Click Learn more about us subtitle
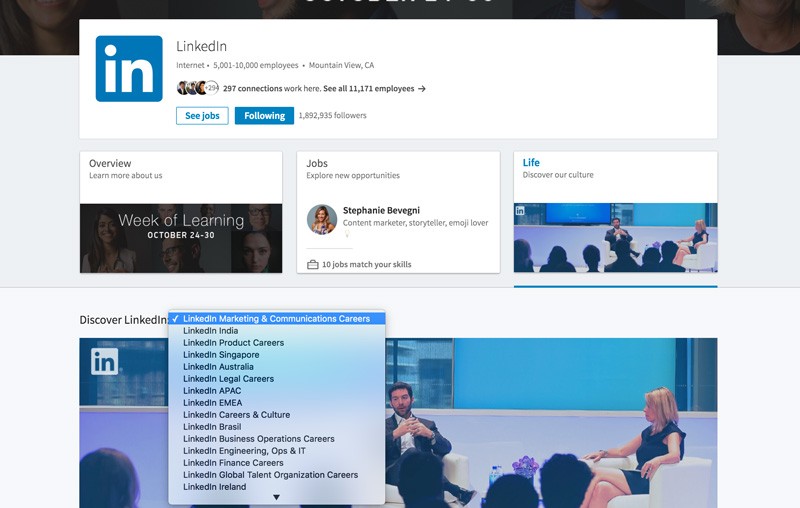This screenshot has height=508, width=800. (x=126, y=175)
